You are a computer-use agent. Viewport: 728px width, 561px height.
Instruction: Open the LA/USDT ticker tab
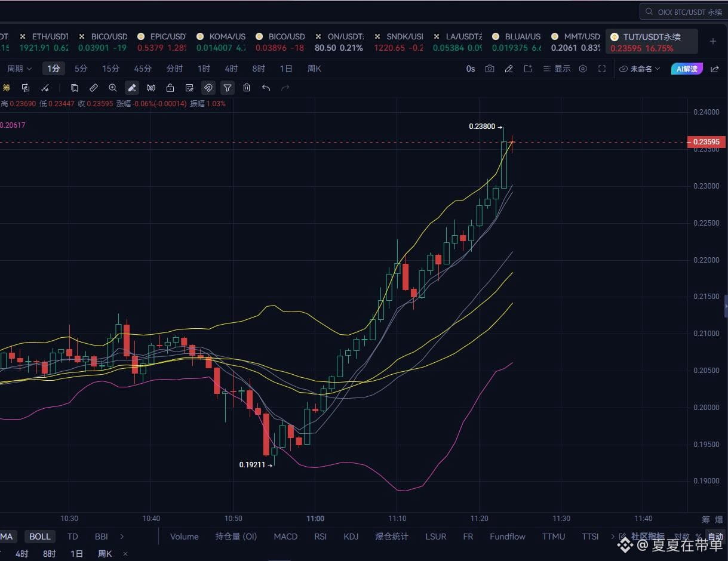[457, 42]
